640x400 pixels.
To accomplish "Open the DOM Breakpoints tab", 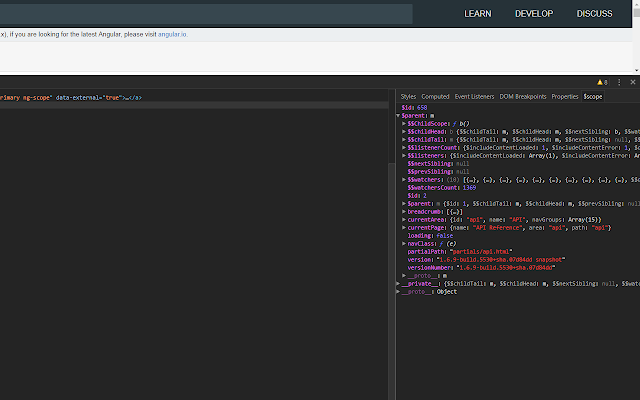I will point(523,97).
